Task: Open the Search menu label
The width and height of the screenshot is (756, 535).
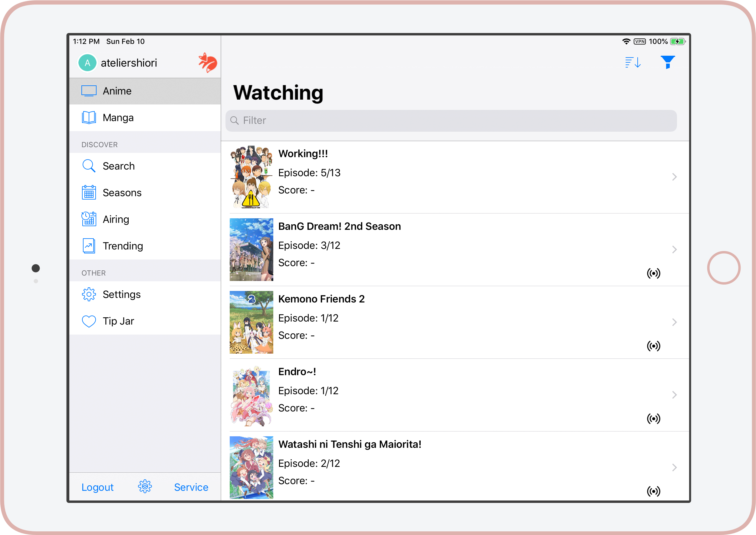Action: coord(119,166)
